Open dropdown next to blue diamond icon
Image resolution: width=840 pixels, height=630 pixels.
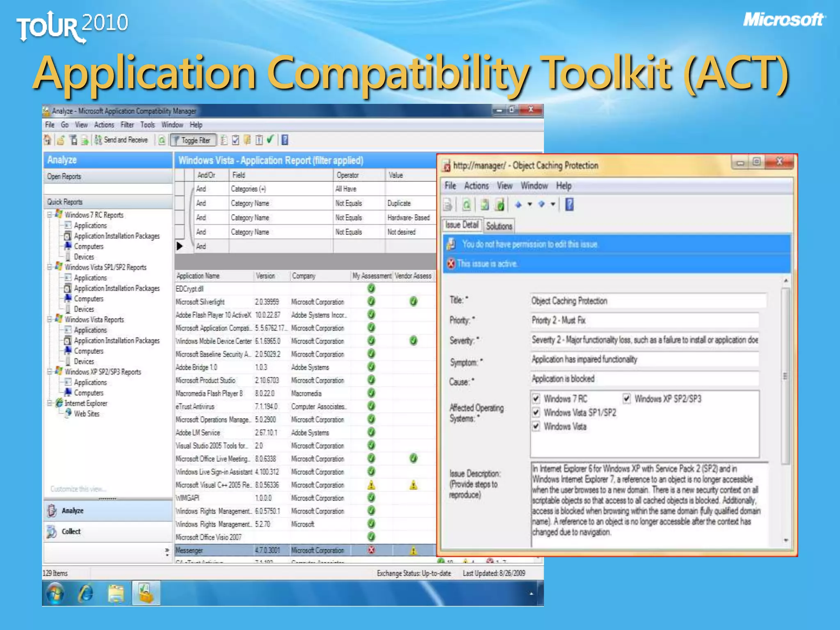(x=553, y=204)
